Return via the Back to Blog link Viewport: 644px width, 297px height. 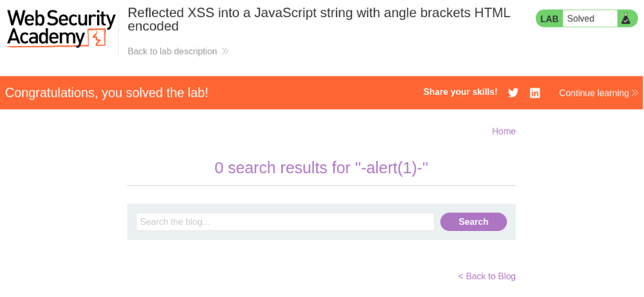coord(491,276)
